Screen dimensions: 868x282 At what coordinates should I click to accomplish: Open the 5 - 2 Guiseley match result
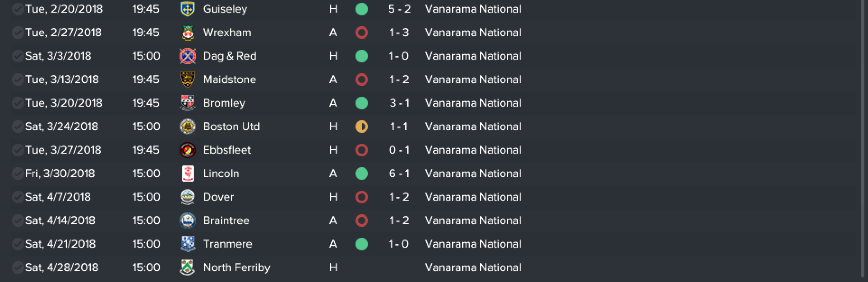tap(399, 9)
